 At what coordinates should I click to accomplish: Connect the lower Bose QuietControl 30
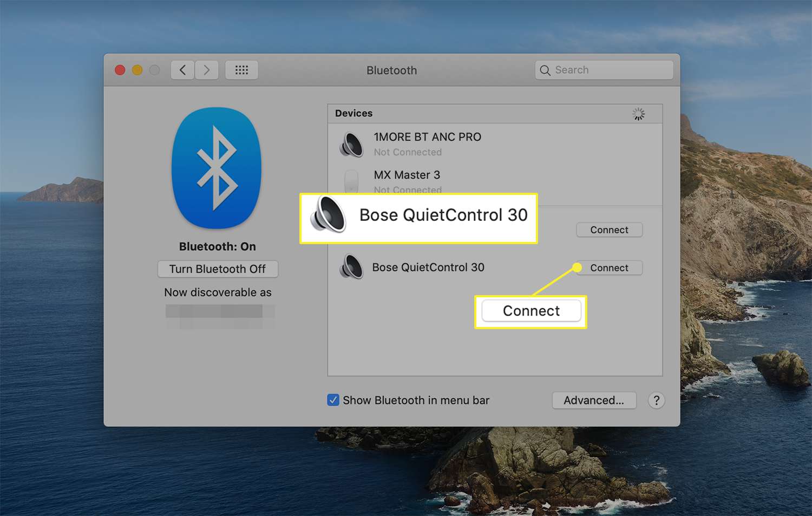click(609, 268)
